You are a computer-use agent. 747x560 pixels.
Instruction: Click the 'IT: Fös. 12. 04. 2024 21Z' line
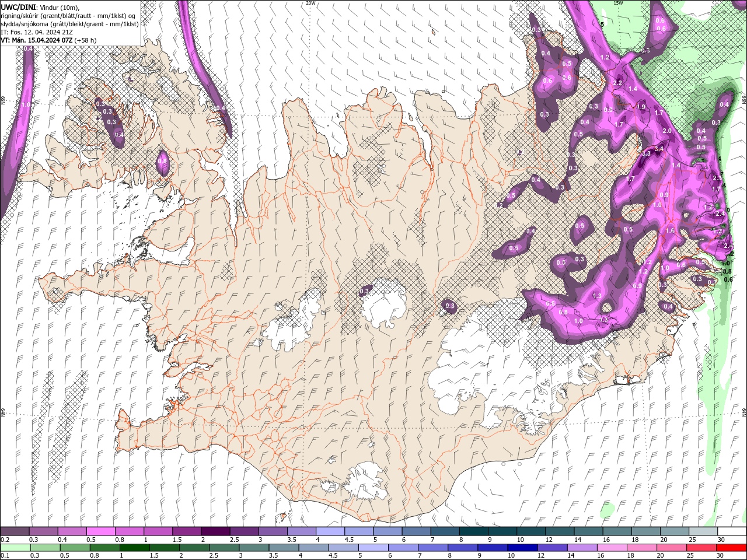click(36, 32)
